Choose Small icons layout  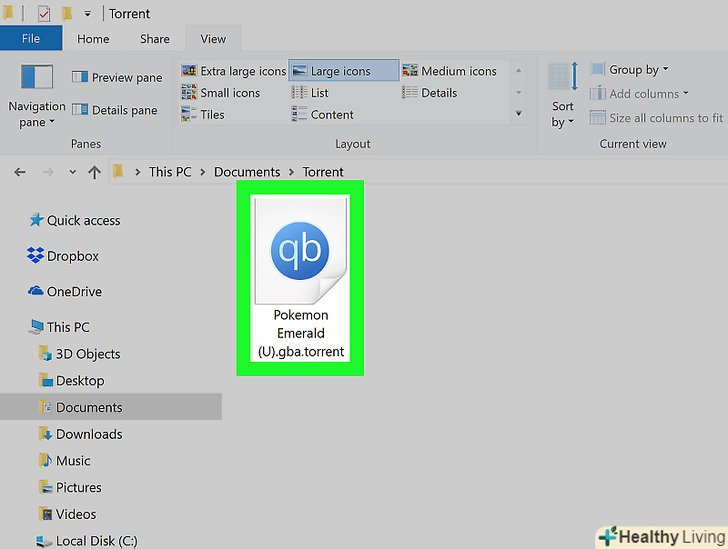pos(221,93)
